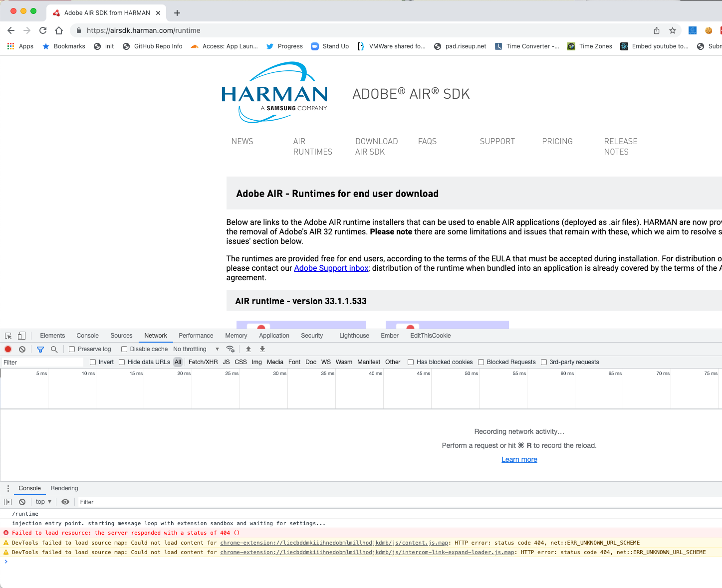Open the network request filter
722x588 pixels.
pos(40,349)
